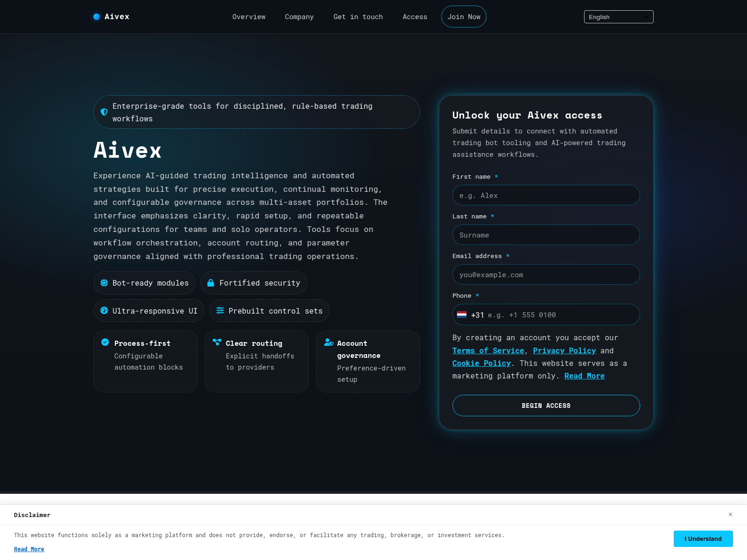Click the Join Now button
The image size is (747, 560).
pyautogui.click(x=464, y=17)
